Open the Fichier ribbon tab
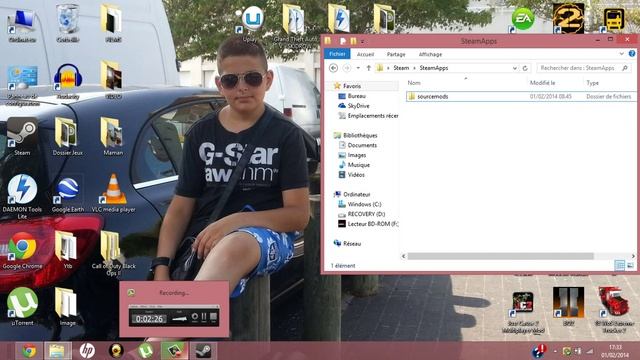 pyautogui.click(x=337, y=54)
